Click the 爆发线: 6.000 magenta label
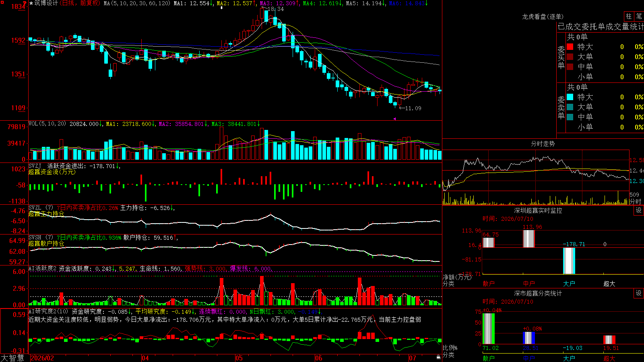 click(250, 268)
